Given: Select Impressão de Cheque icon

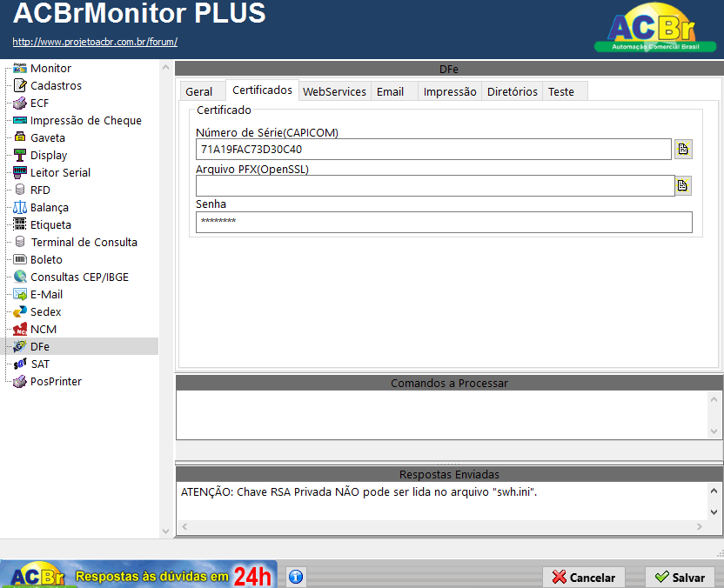Looking at the screenshot, I should click(20, 120).
